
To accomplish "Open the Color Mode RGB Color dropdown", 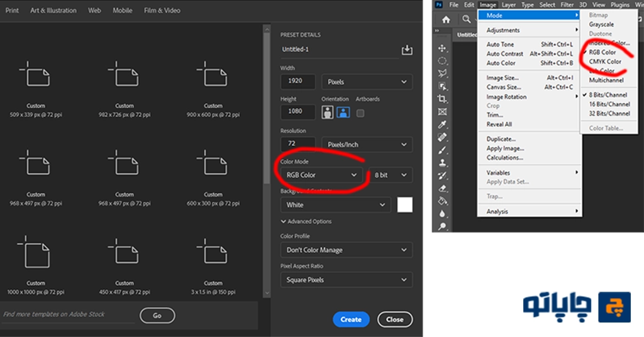I will (321, 175).
